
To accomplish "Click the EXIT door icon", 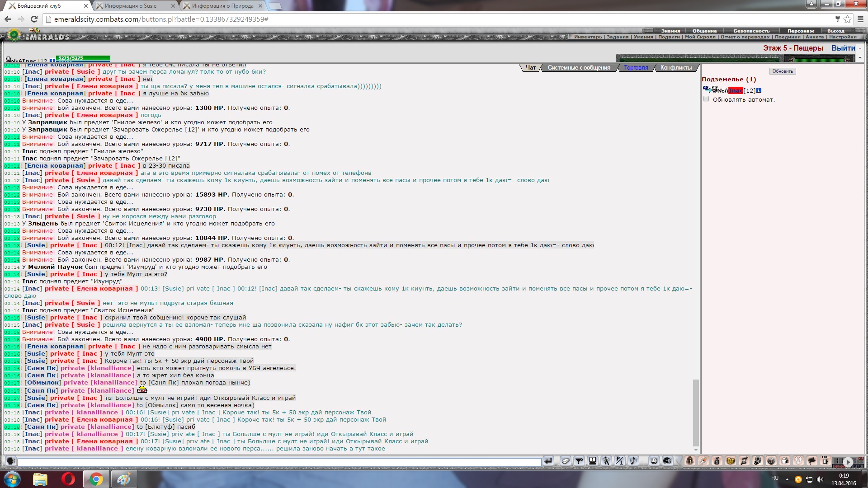I will [x=826, y=461].
